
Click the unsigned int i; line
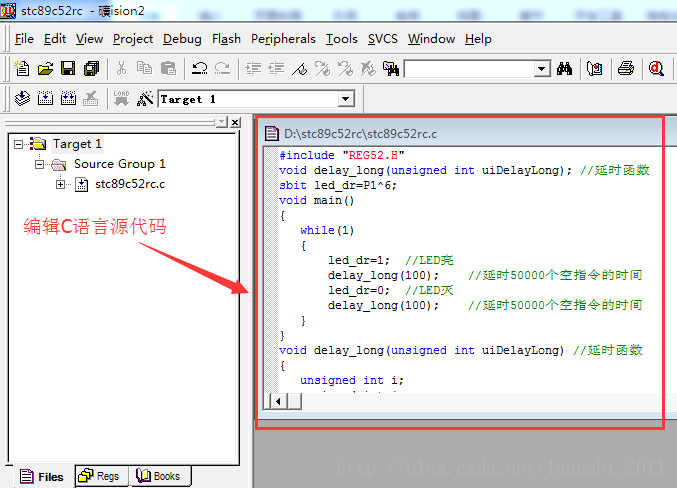click(352, 380)
